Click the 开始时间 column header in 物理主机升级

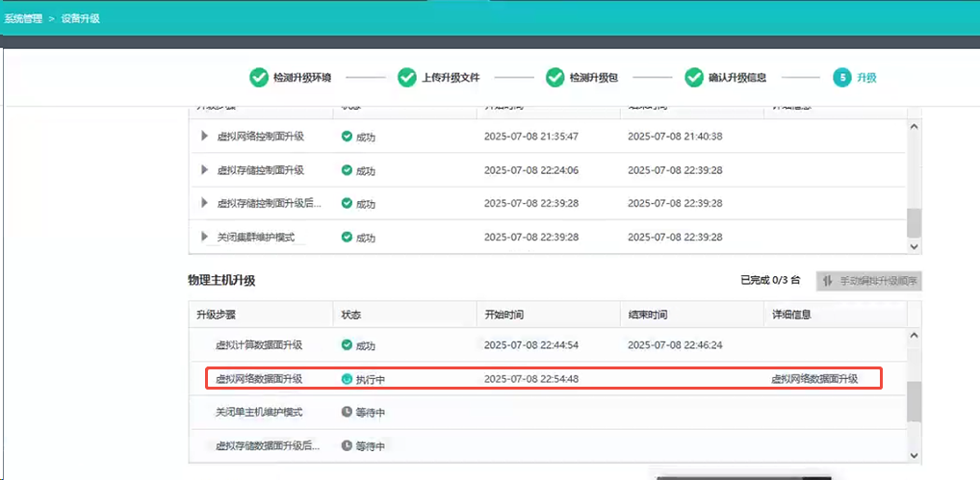(503, 315)
